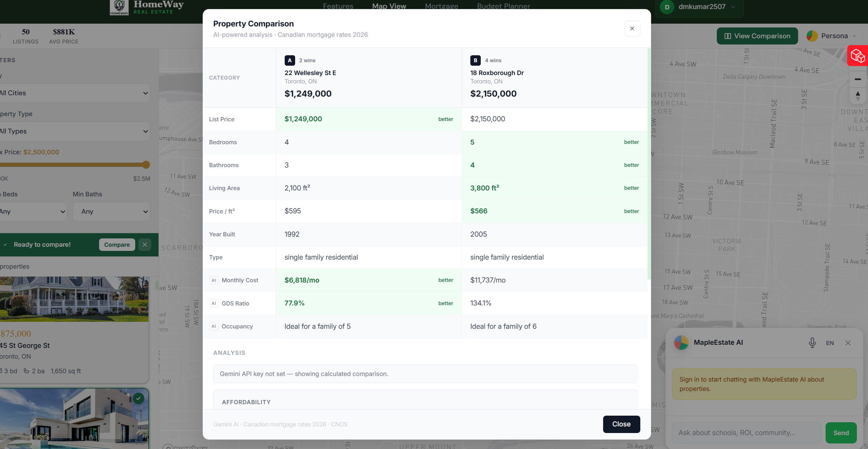868x449 pixels.
Task: Open the Min Baths Any dropdown
Action: (111, 212)
